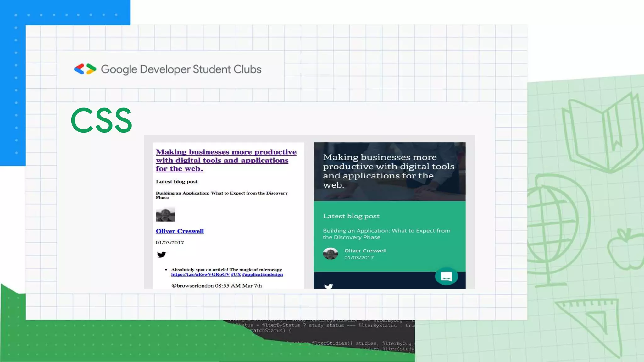Image resolution: width=644 pixels, height=362 pixels.
Task: Open the underlined Oliver Creswell author link
Action: [x=180, y=231]
